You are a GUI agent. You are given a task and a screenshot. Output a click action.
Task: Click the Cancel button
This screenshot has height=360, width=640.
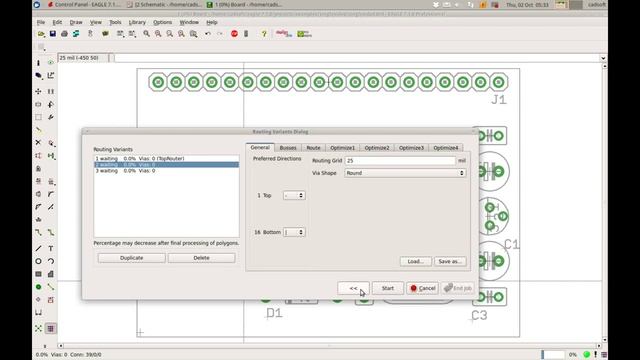(x=422, y=288)
